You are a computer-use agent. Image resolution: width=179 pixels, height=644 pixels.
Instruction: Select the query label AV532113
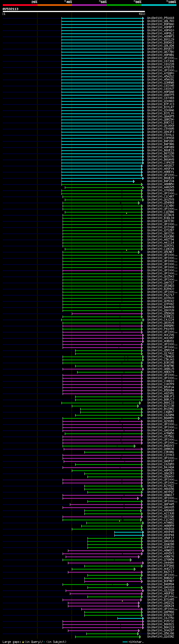tap(11, 9)
